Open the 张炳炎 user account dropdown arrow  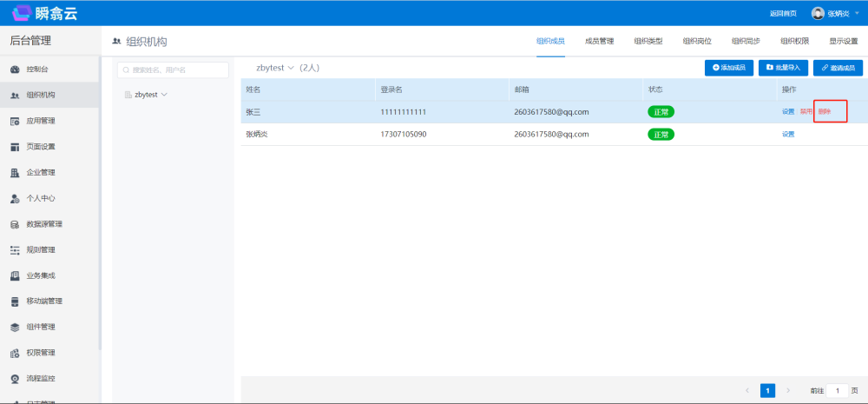[x=857, y=14]
